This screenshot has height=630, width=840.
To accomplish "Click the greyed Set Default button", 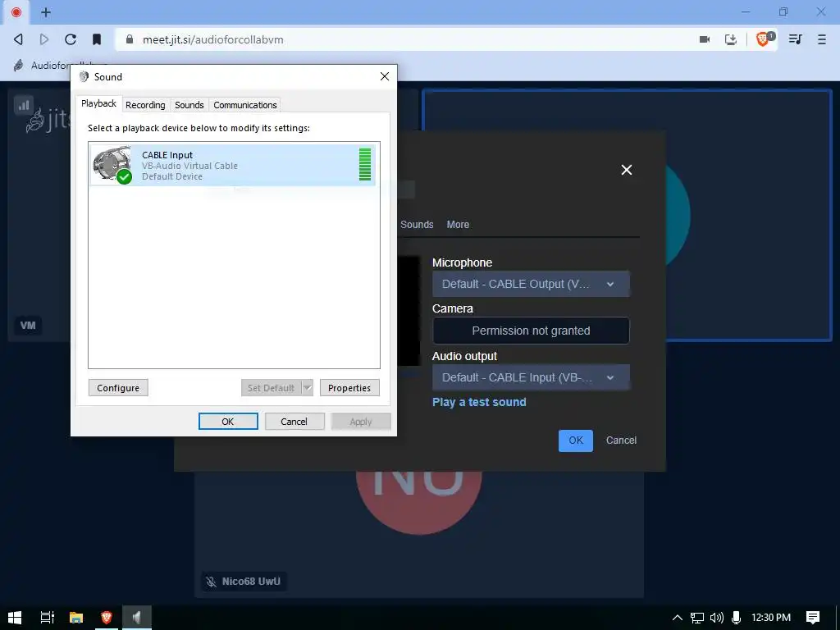I will click(271, 388).
